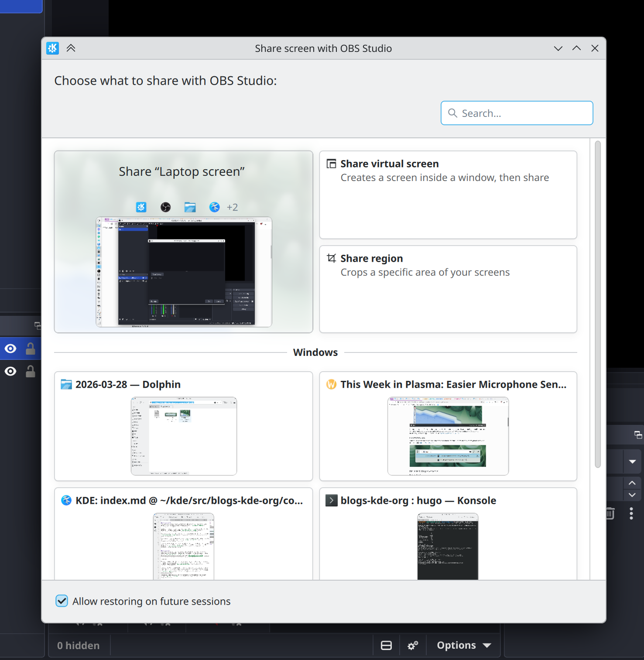Select Share virtual screen option
644x660 pixels.
click(x=448, y=195)
